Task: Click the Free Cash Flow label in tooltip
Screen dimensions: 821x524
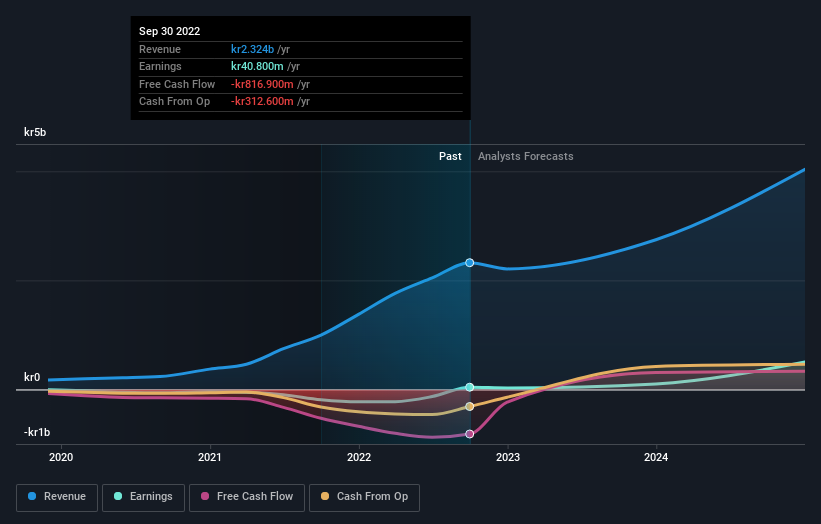Action: tap(177, 84)
